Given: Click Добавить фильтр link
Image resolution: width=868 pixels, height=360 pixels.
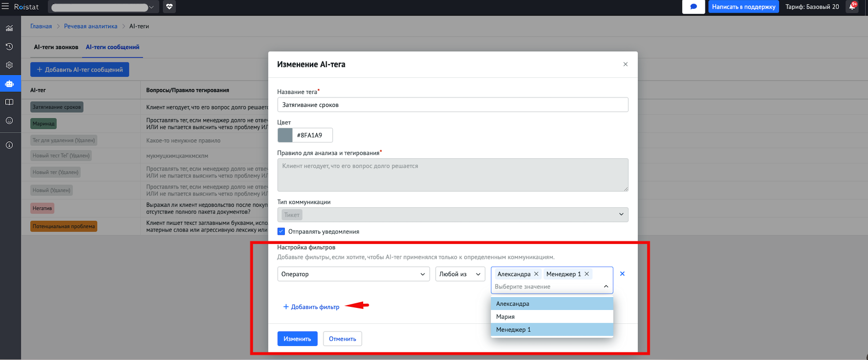Looking at the screenshot, I should [x=311, y=307].
